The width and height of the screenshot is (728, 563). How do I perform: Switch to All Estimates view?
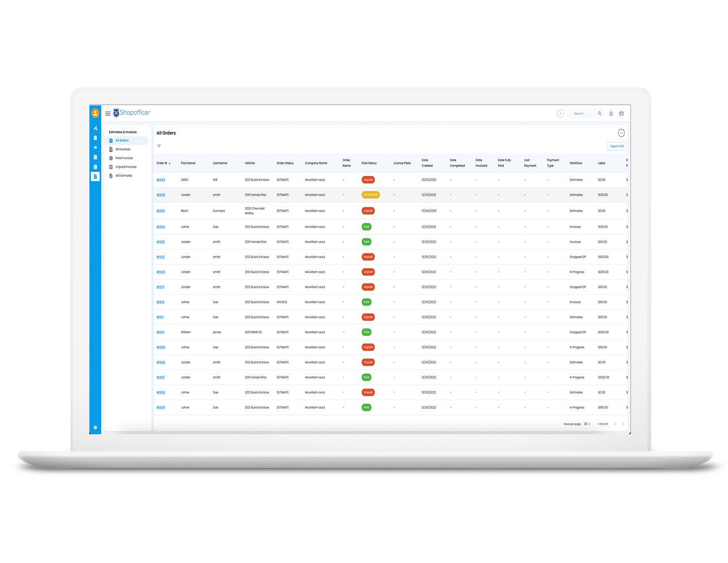click(x=124, y=175)
